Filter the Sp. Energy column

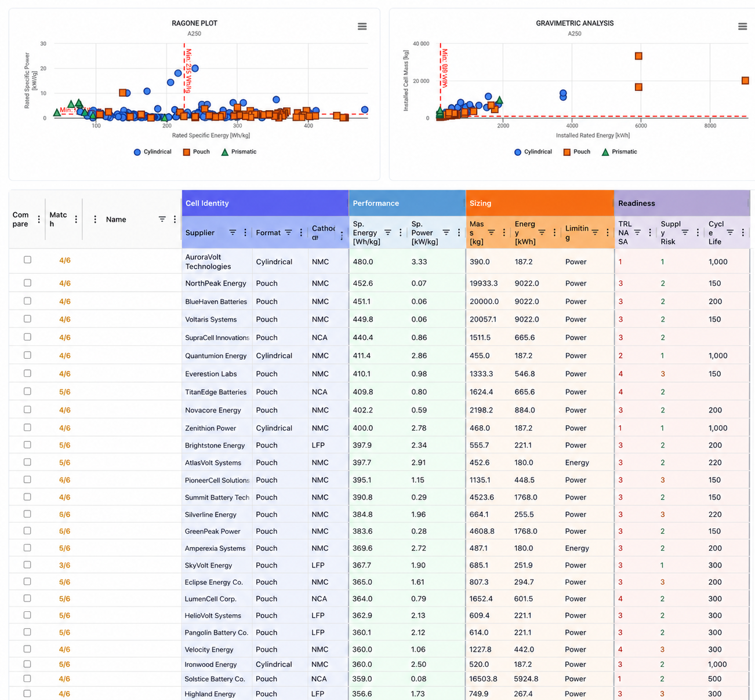click(x=387, y=232)
